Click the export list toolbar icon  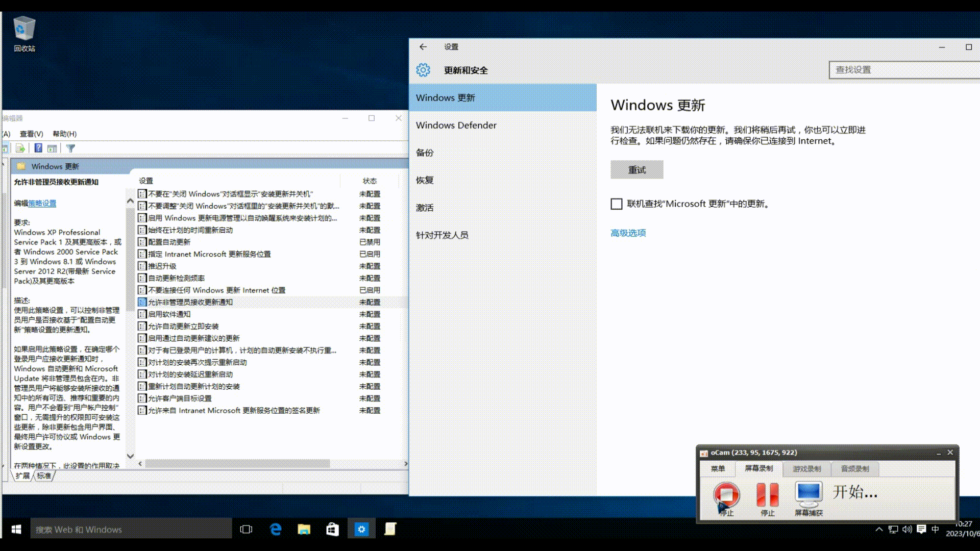(x=20, y=148)
